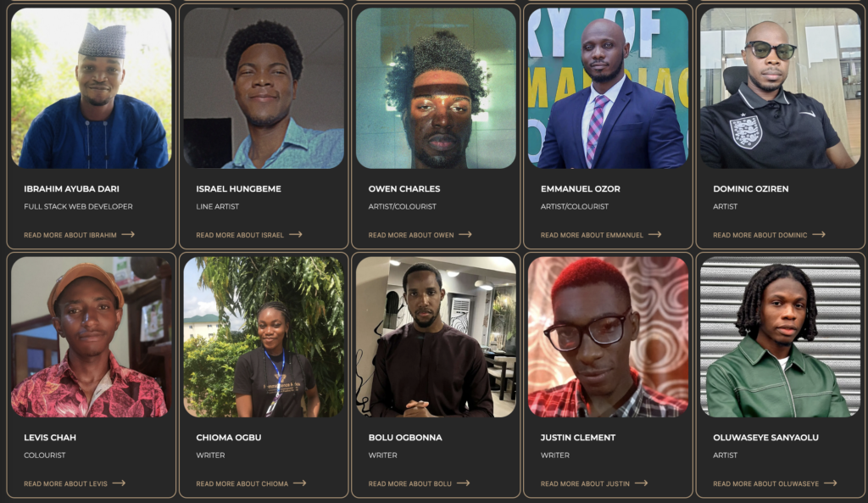
Task: Click the arrow icon next to Emmanuel
Action: tap(654, 234)
